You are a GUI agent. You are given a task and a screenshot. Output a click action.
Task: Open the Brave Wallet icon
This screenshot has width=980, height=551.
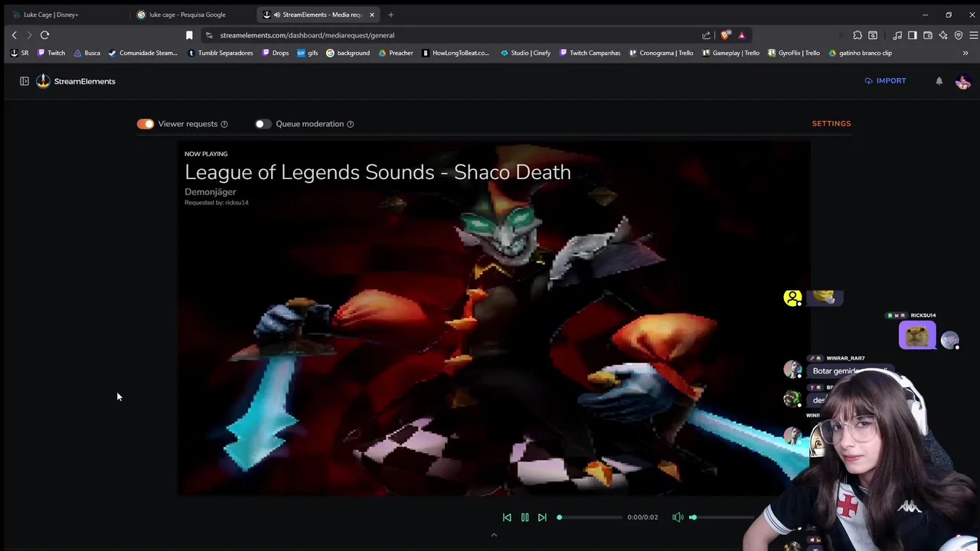click(928, 35)
